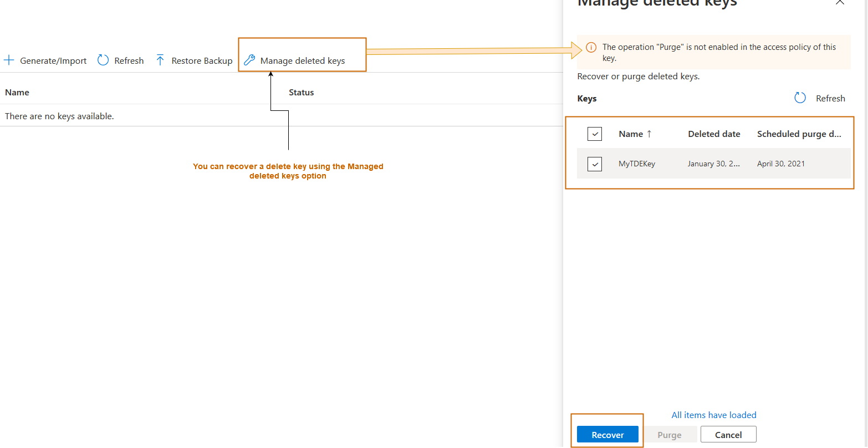Screen dimensions: 868x448
Task: Click the Generate/Import plus icon
Action: pyautogui.click(x=9, y=60)
